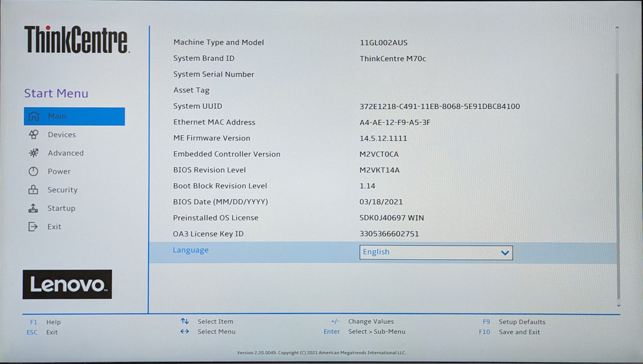Click the value 3305366602751
This screenshot has width=643, height=364.
click(x=389, y=234)
